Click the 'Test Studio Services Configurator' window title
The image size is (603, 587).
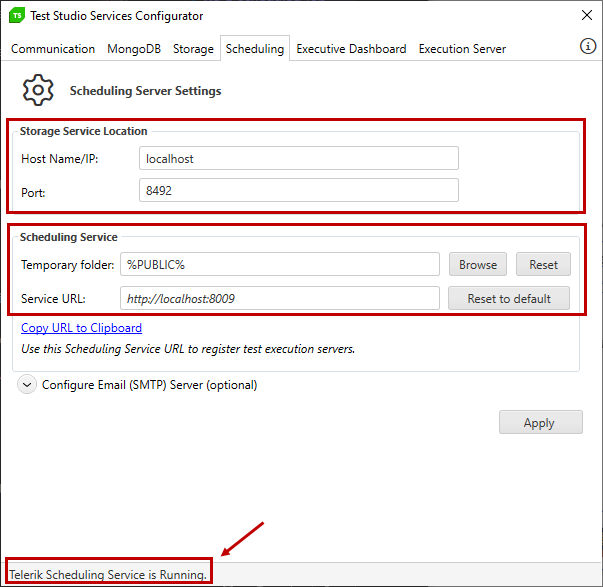(x=117, y=16)
